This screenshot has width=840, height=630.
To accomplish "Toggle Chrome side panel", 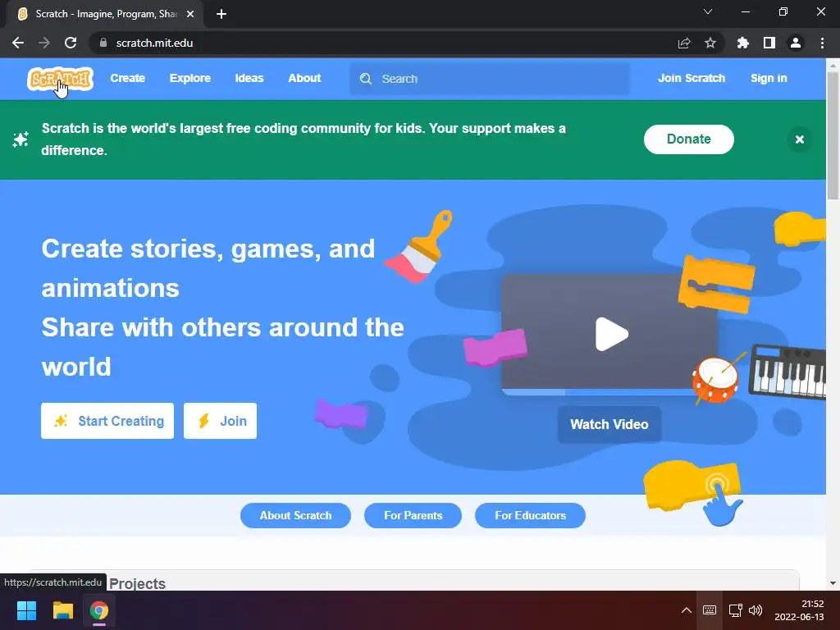I will click(769, 43).
